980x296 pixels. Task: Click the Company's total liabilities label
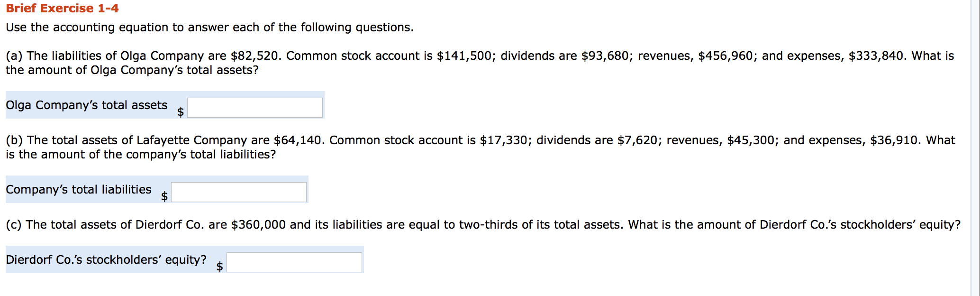pos(79,189)
